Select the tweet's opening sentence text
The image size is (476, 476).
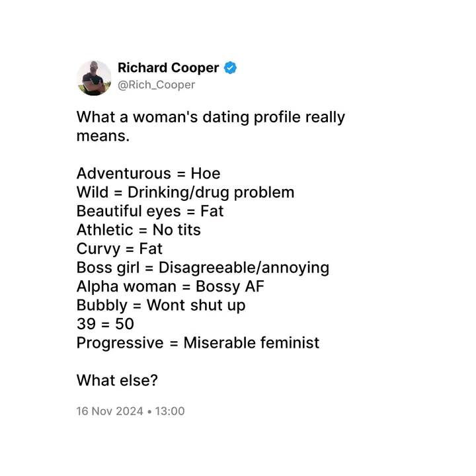pyautogui.click(x=211, y=126)
